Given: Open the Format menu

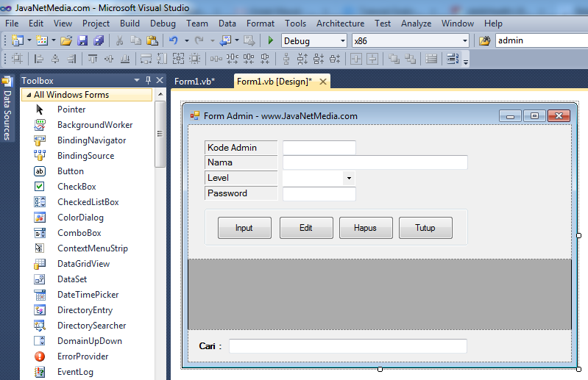Looking at the screenshot, I should point(261,24).
